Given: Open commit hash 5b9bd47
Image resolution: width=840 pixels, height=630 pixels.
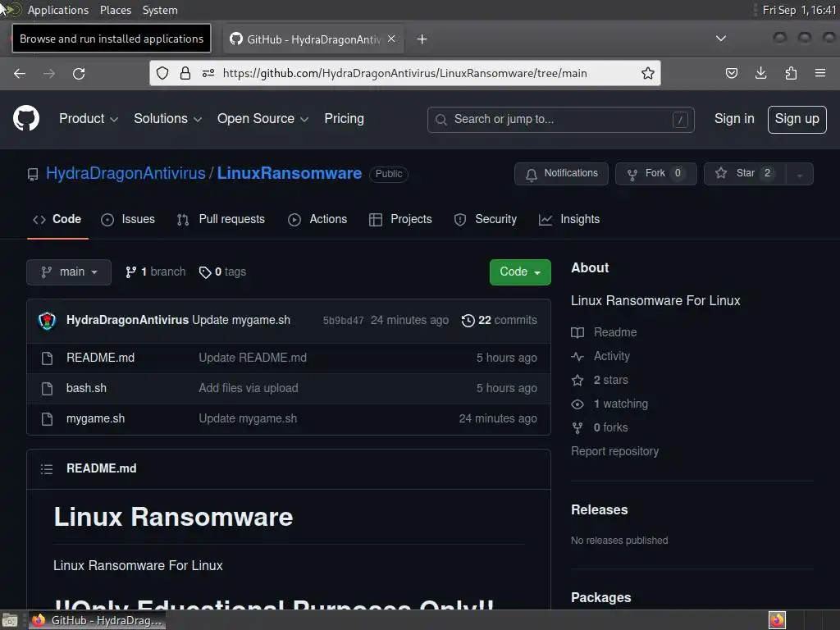Looking at the screenshot, I should click(x=343, y=321).
